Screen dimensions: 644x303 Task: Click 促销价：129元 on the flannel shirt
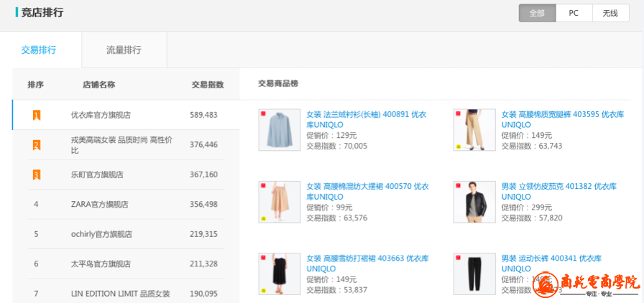point(331,136)
